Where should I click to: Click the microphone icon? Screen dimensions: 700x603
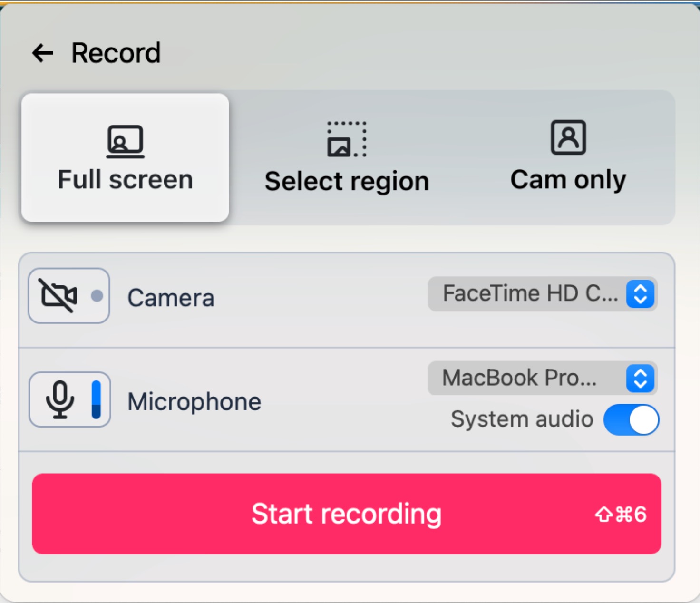60,399
